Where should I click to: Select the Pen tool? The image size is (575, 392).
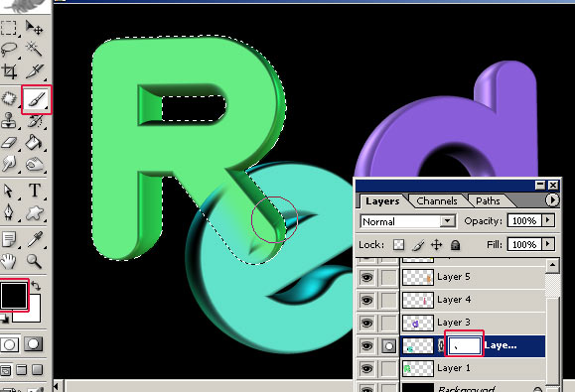pyautogui.click(x=9, y=212)
